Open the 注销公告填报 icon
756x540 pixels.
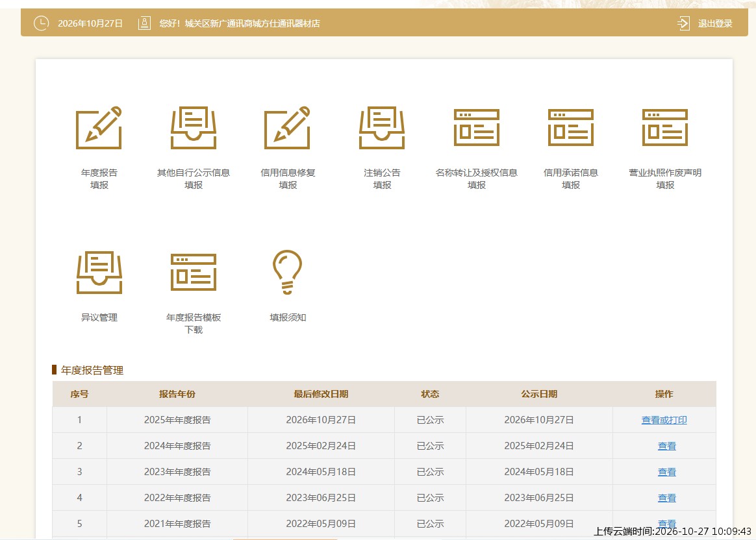(382, 128)
